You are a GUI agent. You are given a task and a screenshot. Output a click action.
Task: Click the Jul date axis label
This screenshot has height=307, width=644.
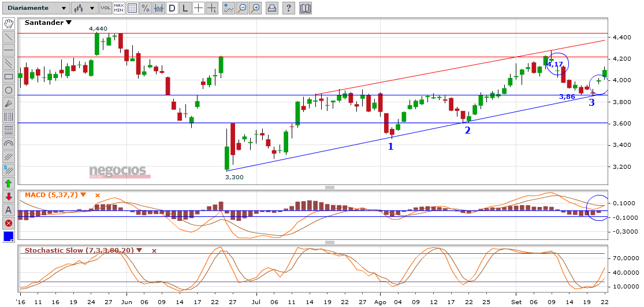[256, 301]
